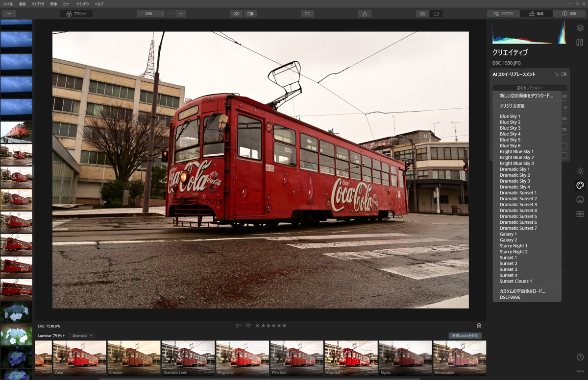Open ファイル menu
The height and width of the screenshot is (380, 588).
[x=8, y=4]
